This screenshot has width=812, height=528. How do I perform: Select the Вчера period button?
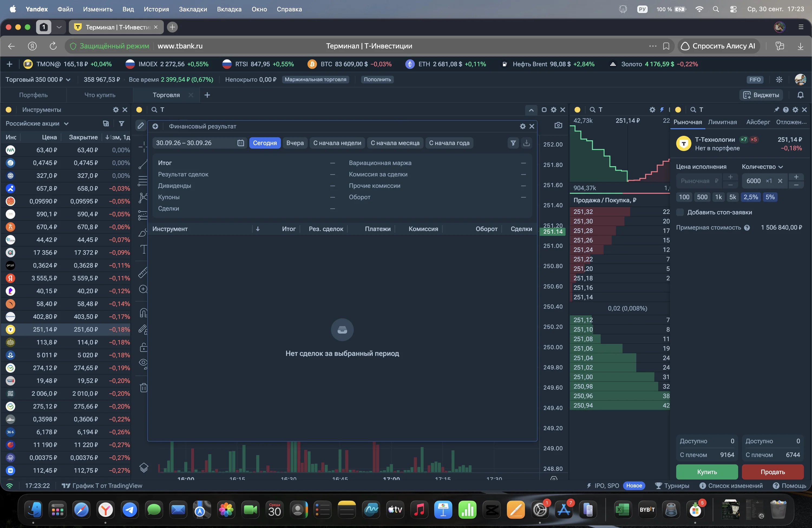point(295,143)
